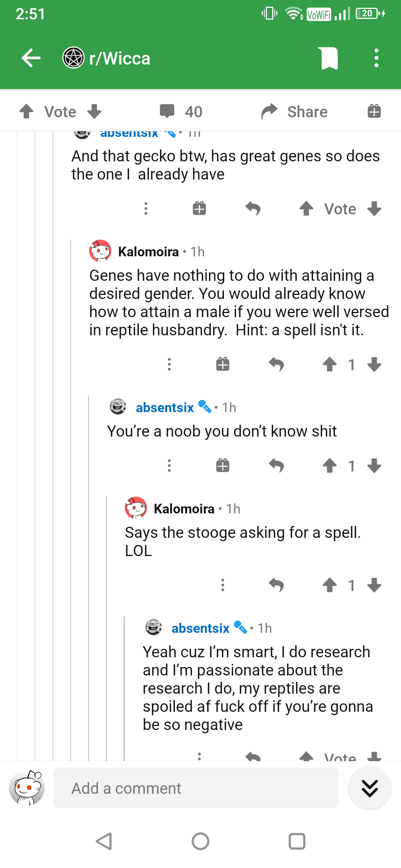Open the post's three-dot overflow menu
Viewport: 401px width, 868px height.
(x=376, y=58)
